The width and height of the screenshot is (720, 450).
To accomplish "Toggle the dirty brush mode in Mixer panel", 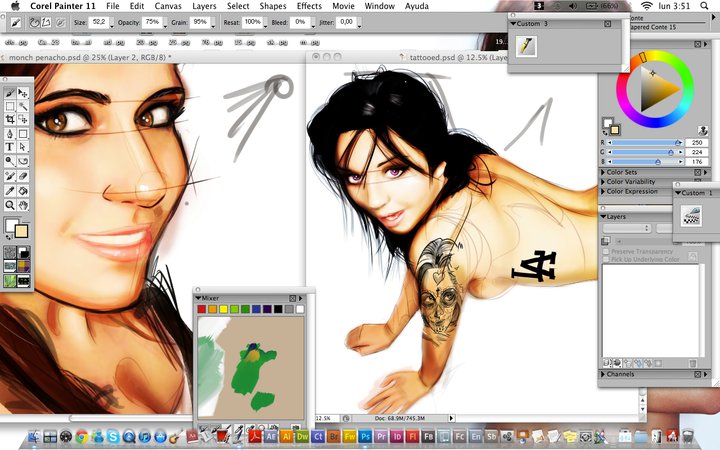I will click(203, 428).
